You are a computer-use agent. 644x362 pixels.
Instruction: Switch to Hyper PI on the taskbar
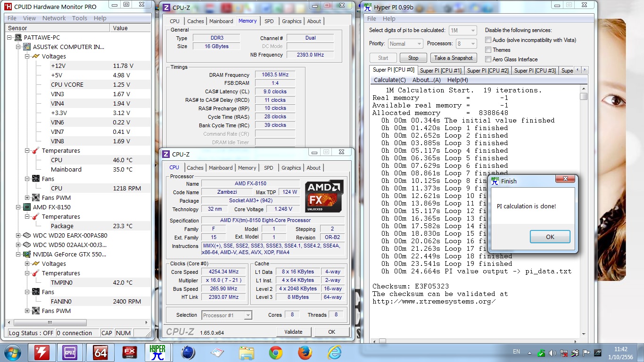(157, 352)
